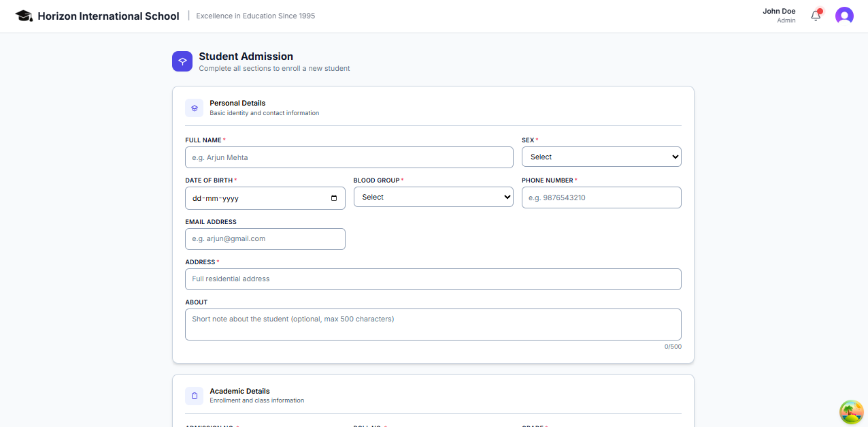Click the Student Admission page heading
The width and height of the screenshot is (868, 427).
click(246, 57)
